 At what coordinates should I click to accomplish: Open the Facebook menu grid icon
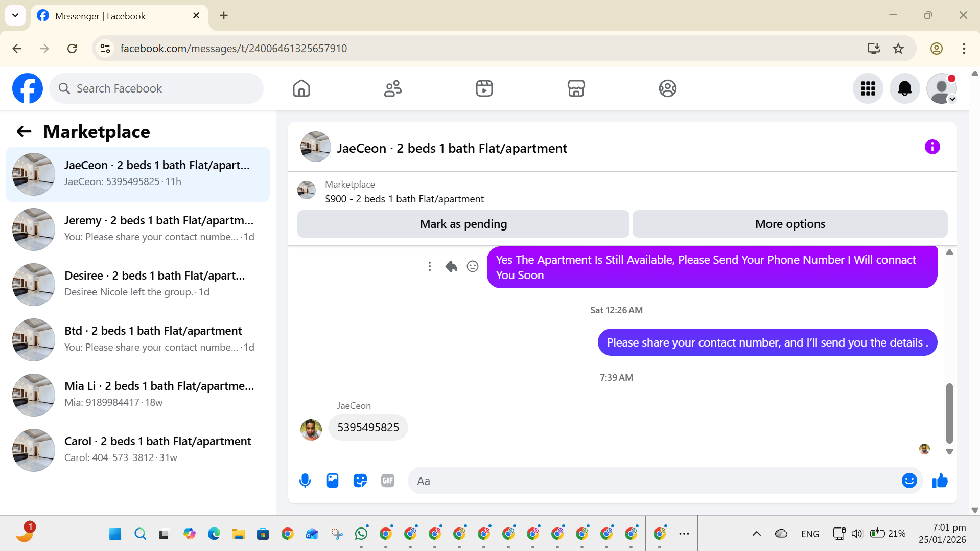pos(868,88)
